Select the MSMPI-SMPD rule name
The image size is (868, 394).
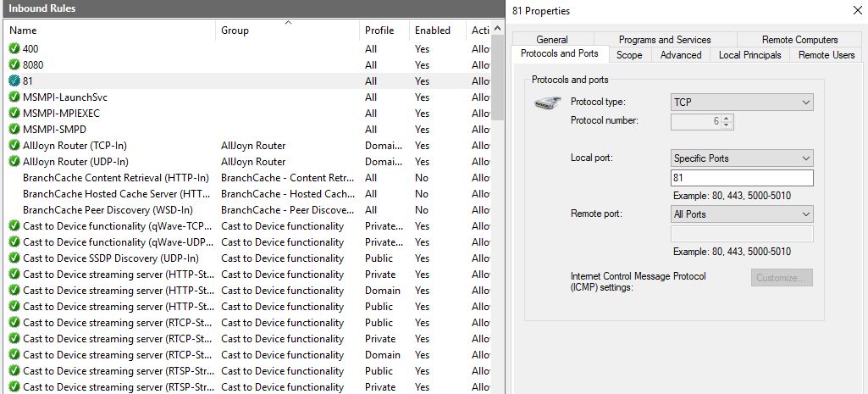pos(55,129)
